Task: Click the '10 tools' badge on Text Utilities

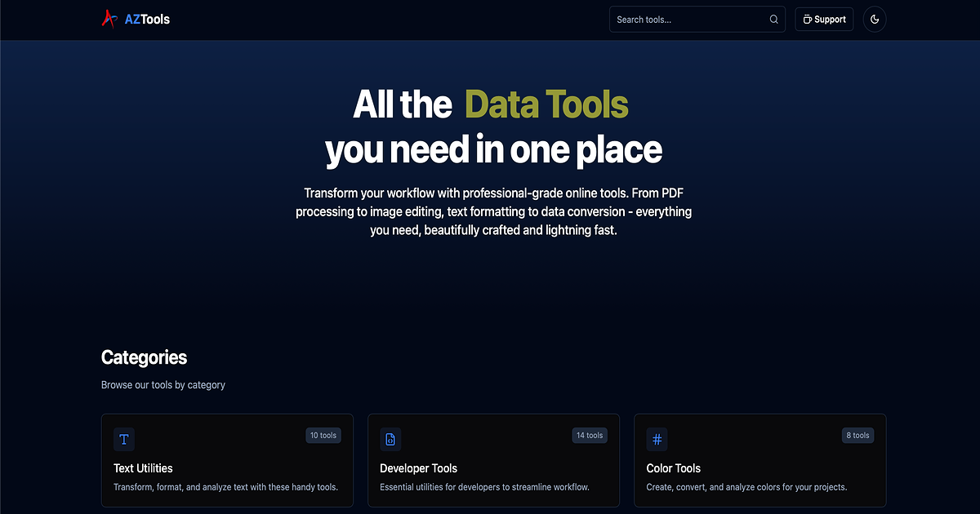Action: coord(323,435)
